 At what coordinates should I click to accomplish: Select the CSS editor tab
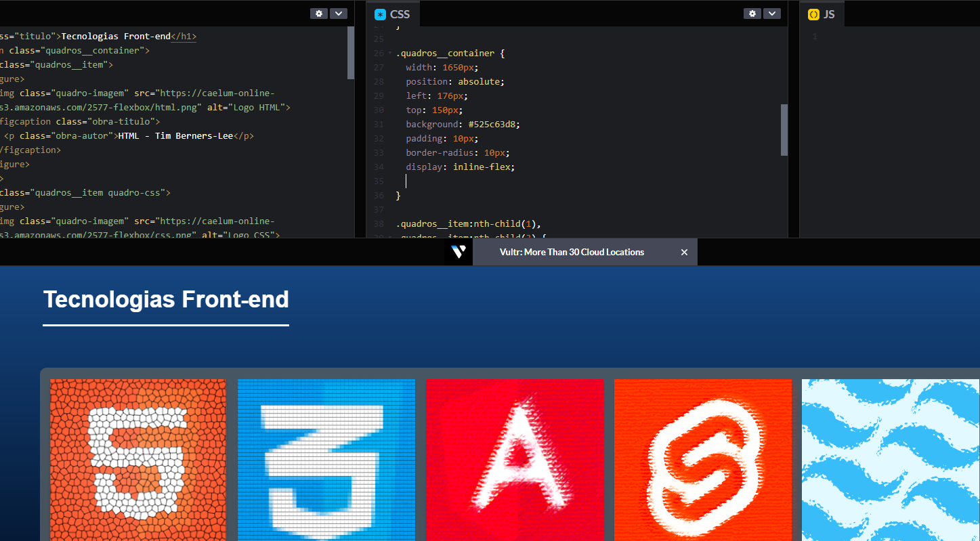pos(393,14)
